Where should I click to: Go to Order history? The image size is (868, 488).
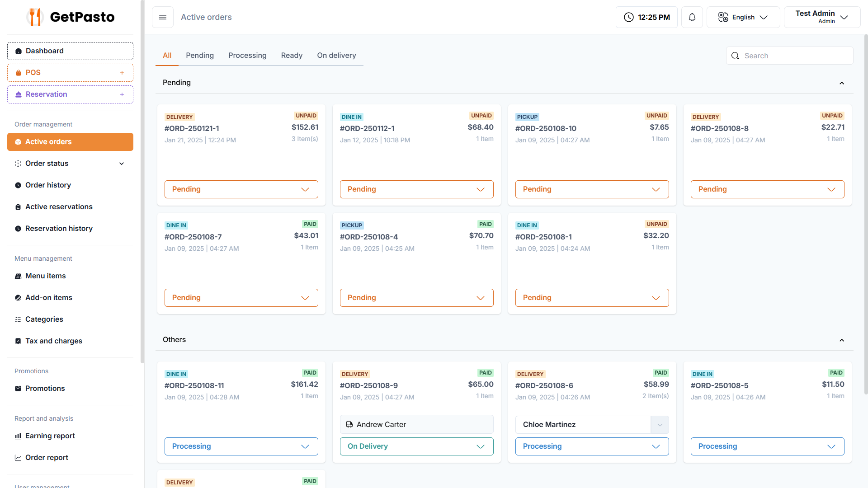coord(48,185)
